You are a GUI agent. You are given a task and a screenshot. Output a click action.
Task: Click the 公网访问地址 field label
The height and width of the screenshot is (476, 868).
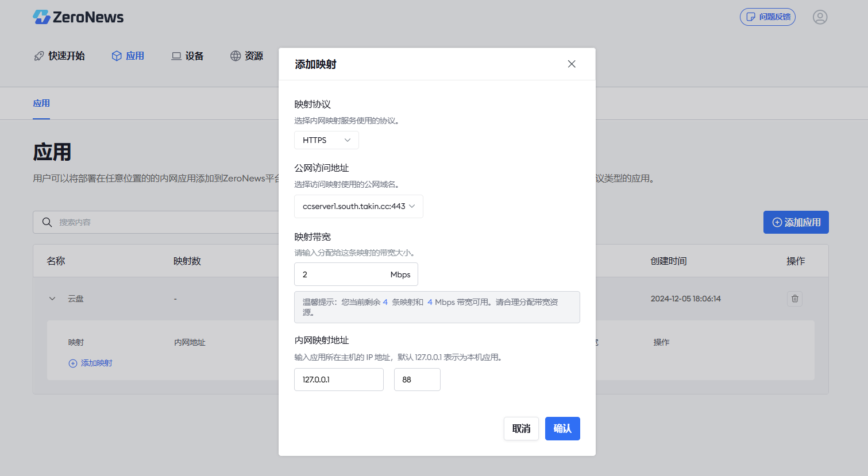pos(322,168)
